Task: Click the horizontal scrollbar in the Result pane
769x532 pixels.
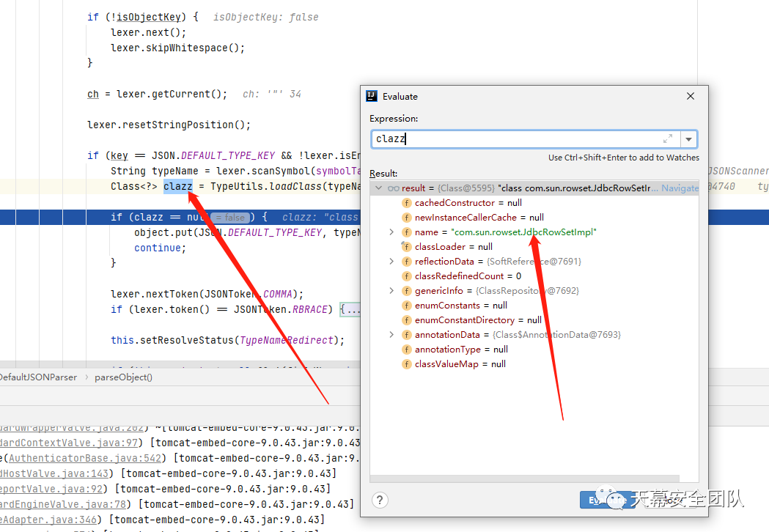Action: tap(525, 478)
